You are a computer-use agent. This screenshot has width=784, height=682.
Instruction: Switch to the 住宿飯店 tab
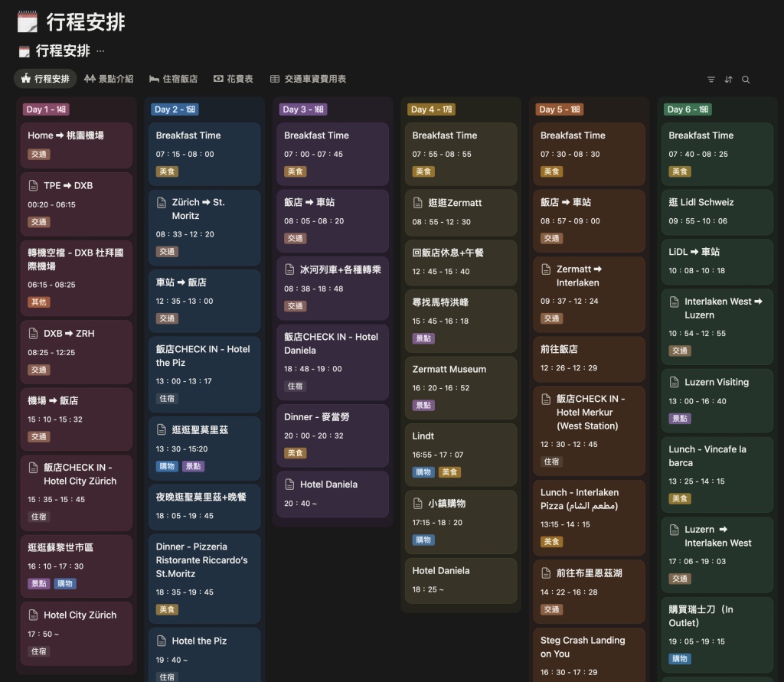point(173,79)
